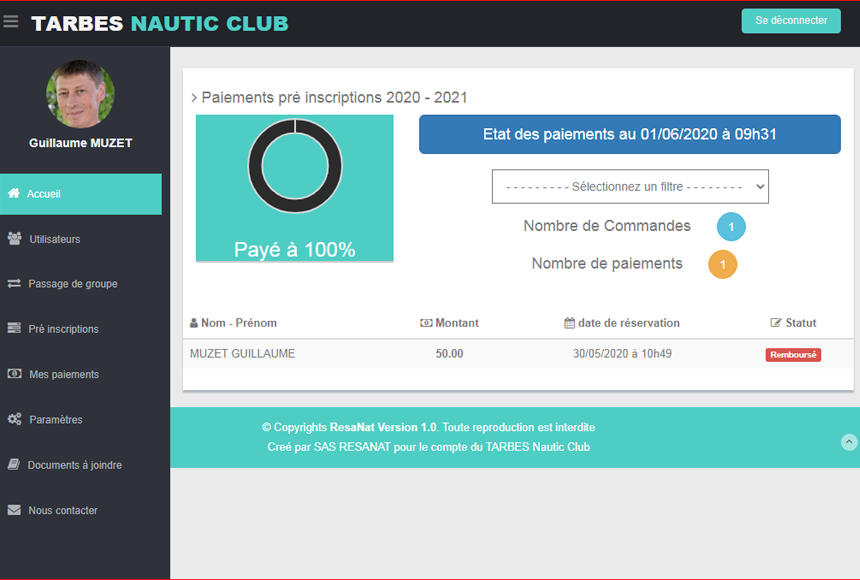Image resolution: width=860 pixels, height=580 pixels.
Task: Click the scroll-to-top arrow icon
Action: click(x=848, y=442)
